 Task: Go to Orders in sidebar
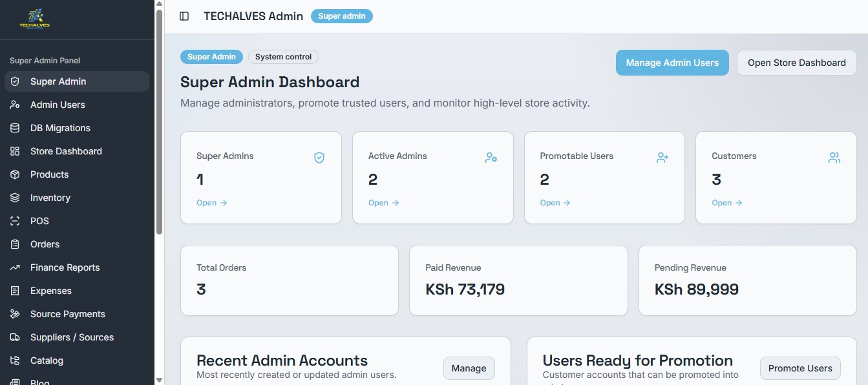click(77, 244)
